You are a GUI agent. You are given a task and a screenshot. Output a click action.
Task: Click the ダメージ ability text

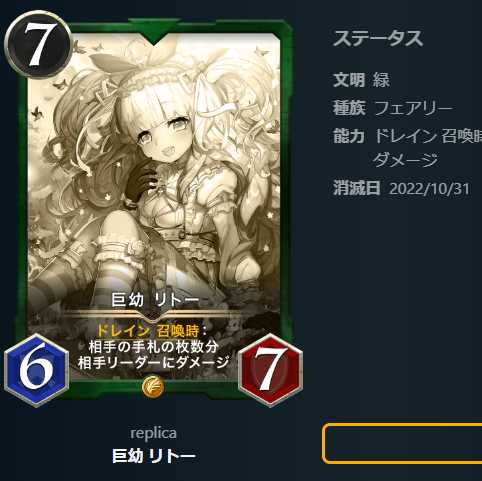click(405, 160)
